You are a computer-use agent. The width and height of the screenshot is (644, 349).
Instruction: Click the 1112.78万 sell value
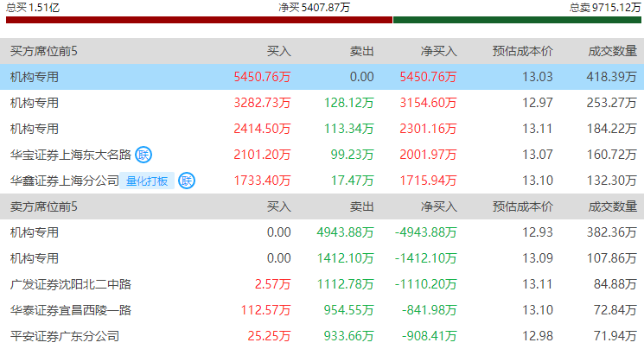345,284
